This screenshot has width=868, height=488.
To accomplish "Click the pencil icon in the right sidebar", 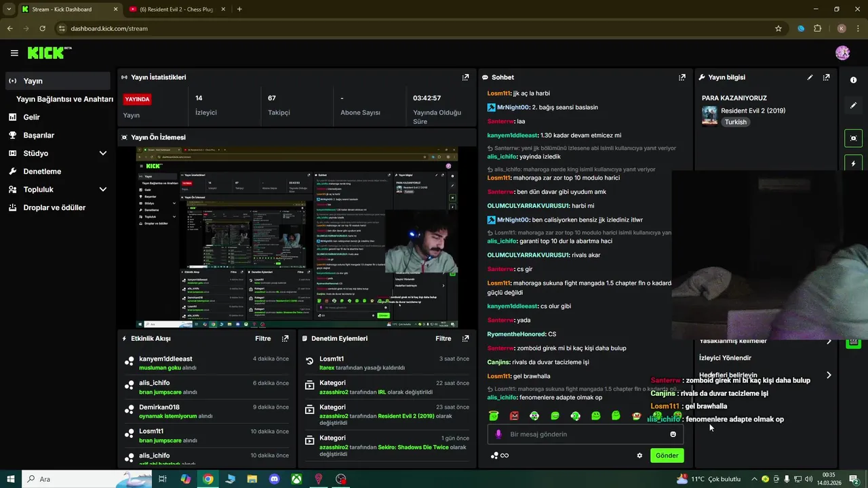I will click(x=853, y=106).
